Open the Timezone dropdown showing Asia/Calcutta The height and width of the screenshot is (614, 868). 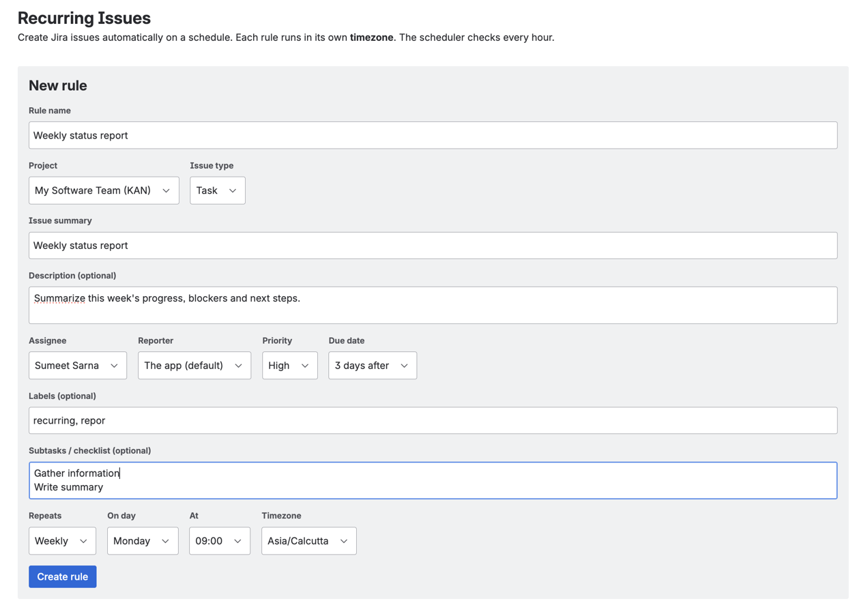[x=309, y=541]
